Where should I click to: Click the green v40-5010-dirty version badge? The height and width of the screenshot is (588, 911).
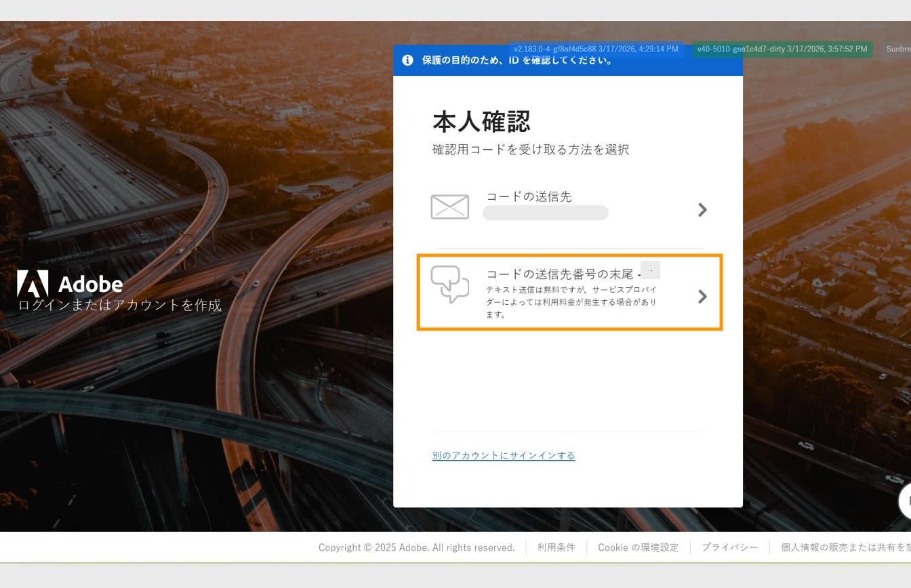click(x=781, y=49)
